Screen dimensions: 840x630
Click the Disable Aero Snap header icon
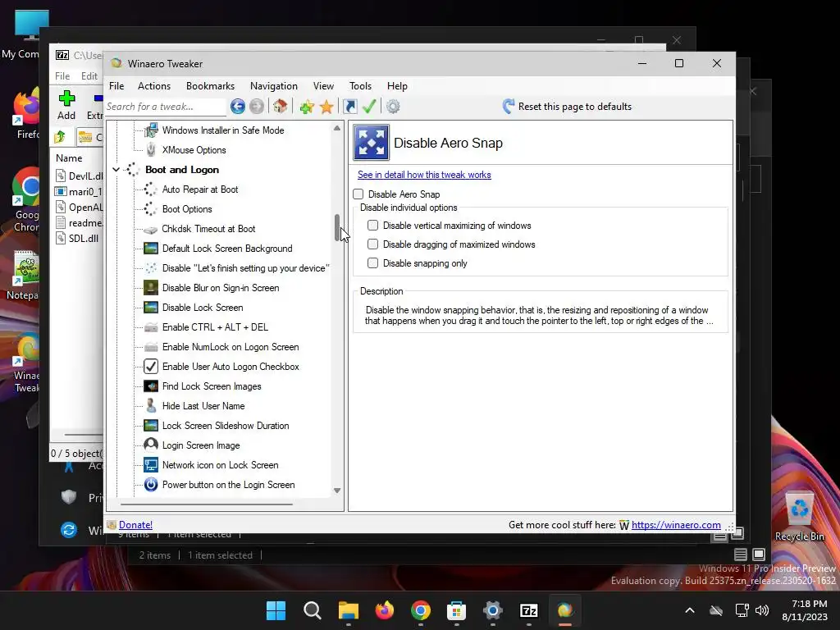(372, 143)
